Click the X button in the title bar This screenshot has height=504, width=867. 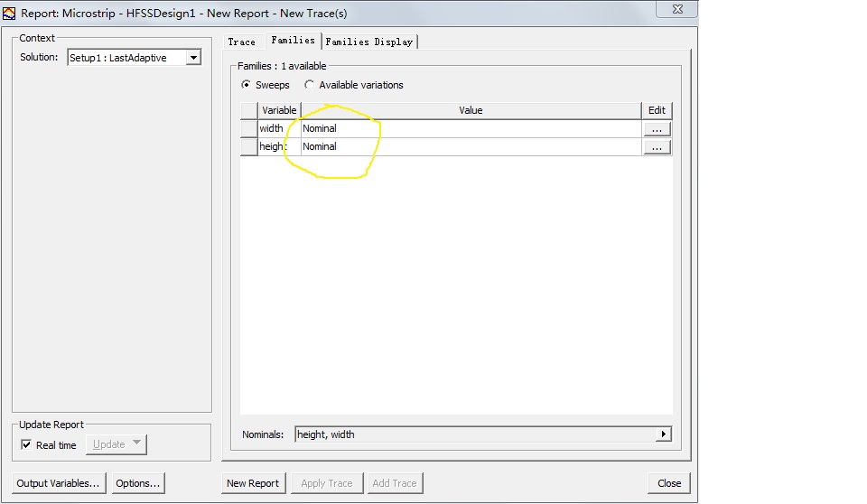pyautogui.click(x=675, y=11)
